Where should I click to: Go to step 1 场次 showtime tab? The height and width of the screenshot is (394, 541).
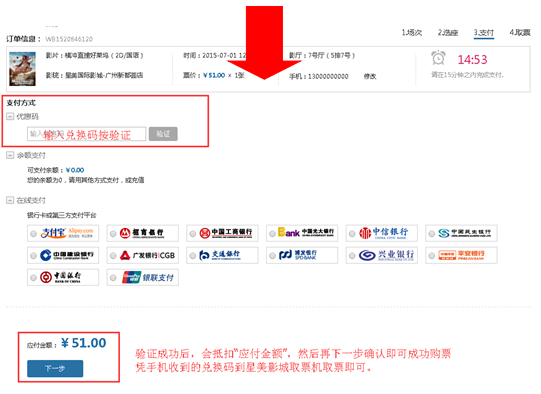tap(412, 33)
